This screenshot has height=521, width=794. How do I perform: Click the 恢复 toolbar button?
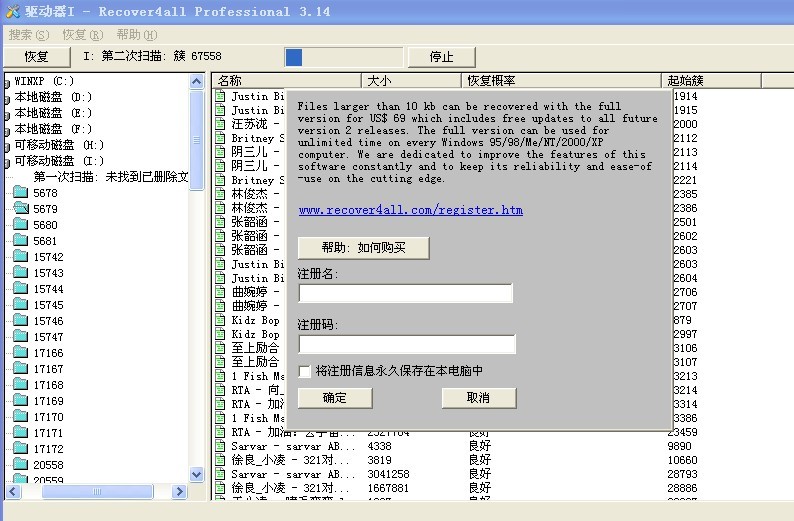click(x=36, y=57)
